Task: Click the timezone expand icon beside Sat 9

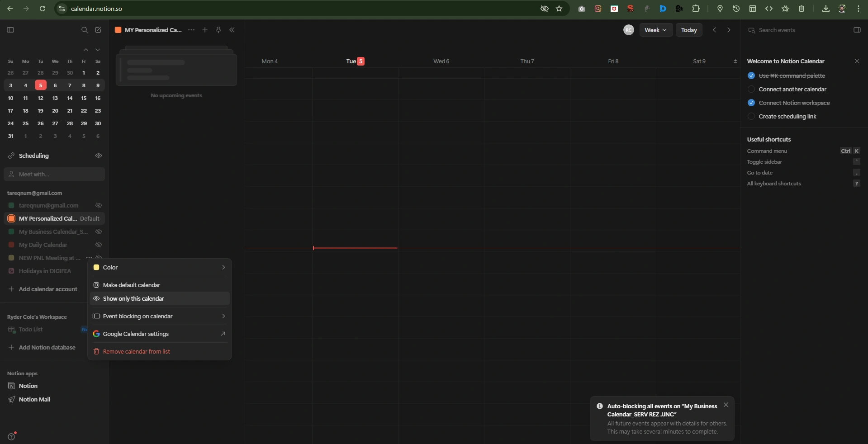Action: 735,61
